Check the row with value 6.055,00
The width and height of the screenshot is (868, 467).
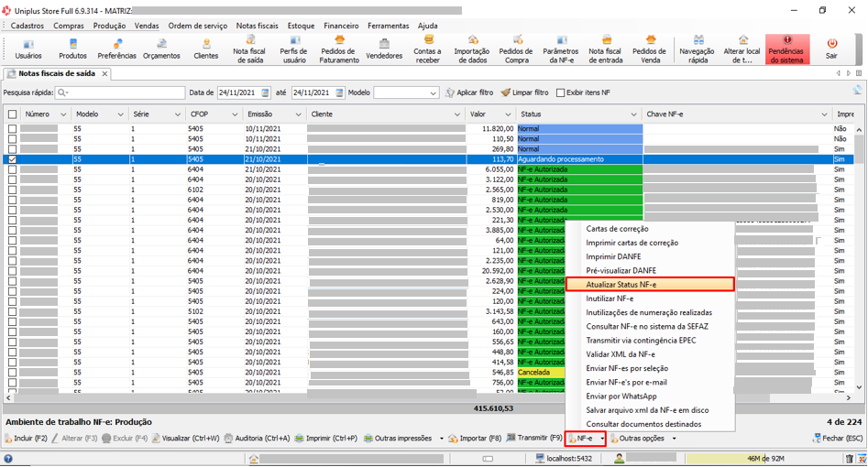pyautogui.click(x=12, y=169)
